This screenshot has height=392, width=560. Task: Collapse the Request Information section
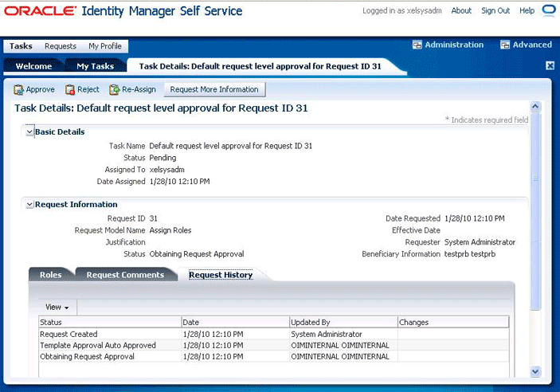coord(29,205)
